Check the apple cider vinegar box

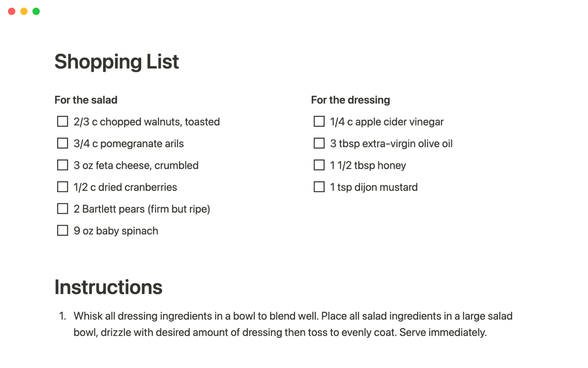pyautogui.click(x=319, y=121)
